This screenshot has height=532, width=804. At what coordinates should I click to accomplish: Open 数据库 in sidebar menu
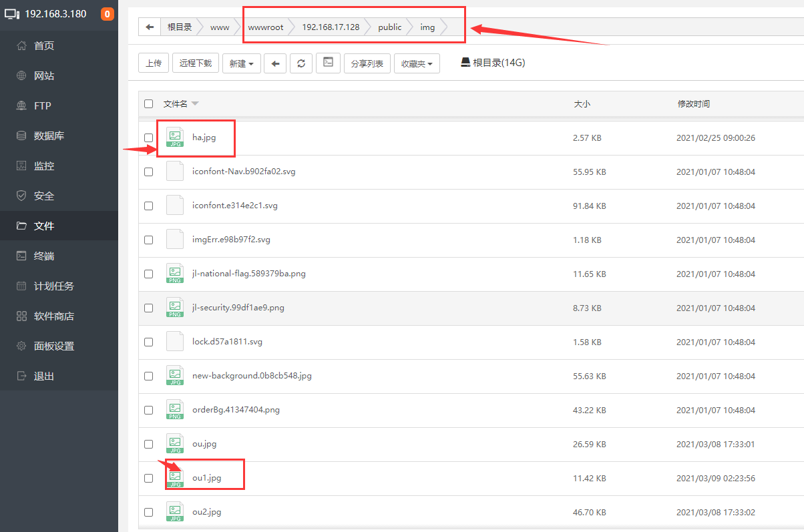49,136
